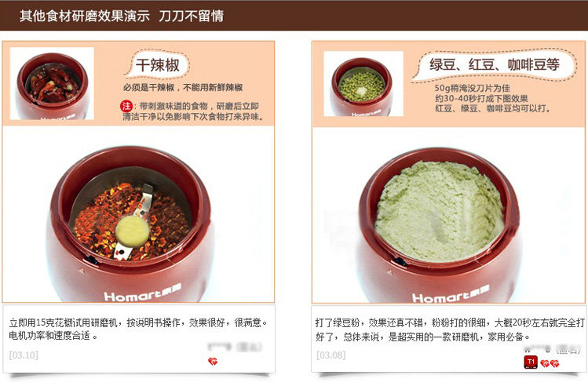Viewport: 588px width, 386px height.
Task: Open the small mung bean thumbnail
Action: pyautogui.click(x=363, y=84)
